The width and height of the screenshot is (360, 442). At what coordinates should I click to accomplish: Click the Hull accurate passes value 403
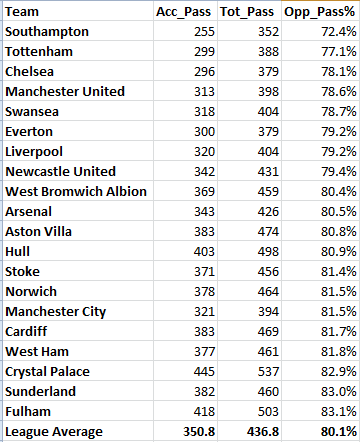click(185, 252)
